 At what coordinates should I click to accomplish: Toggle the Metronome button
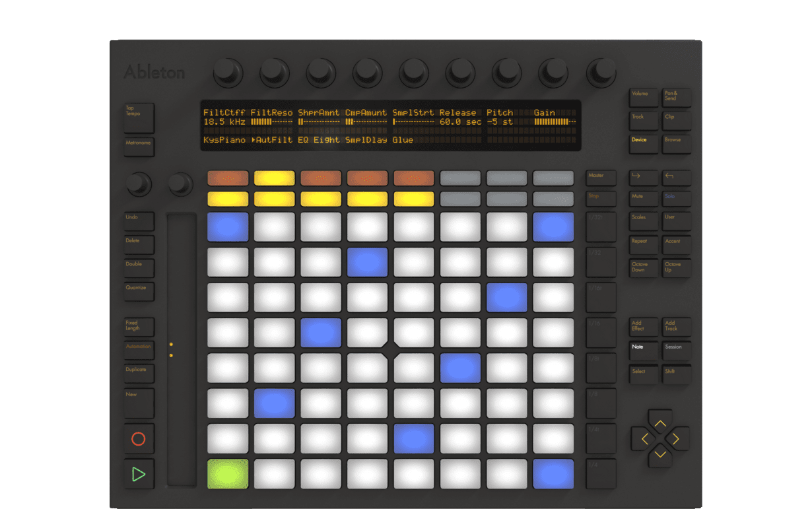[x=139, y=147]
